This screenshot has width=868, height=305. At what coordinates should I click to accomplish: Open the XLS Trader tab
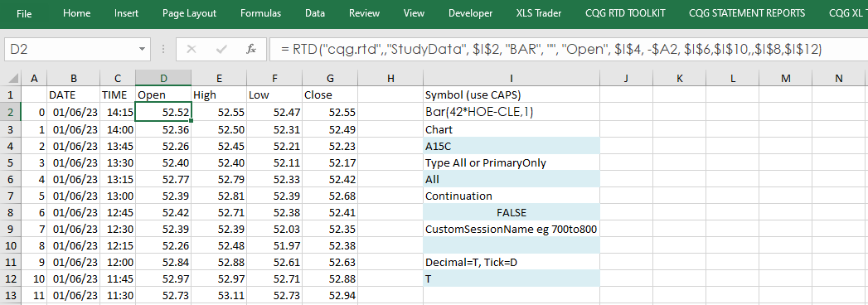538,13
